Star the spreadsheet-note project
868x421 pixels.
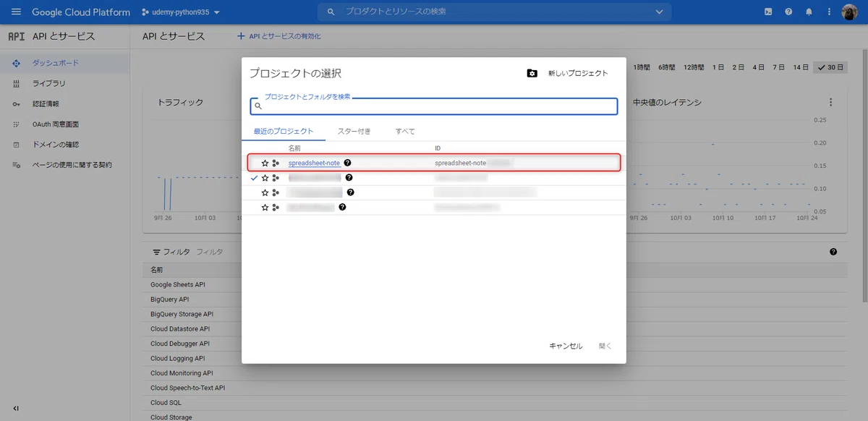click(265, 163)
